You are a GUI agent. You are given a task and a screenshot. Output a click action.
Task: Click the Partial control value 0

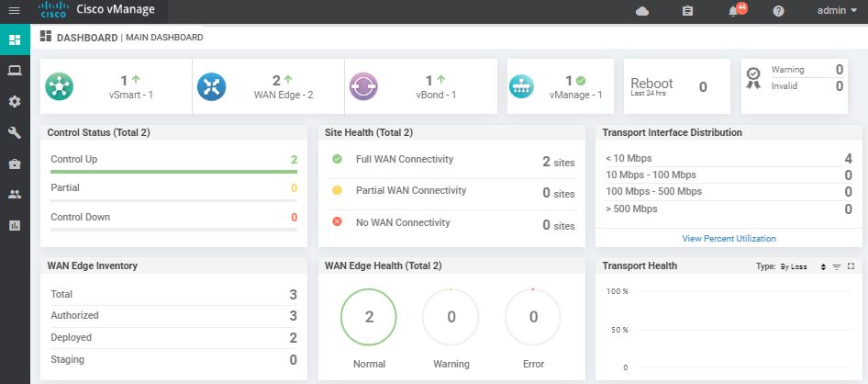pyautogui.click(x=294, y=188)
